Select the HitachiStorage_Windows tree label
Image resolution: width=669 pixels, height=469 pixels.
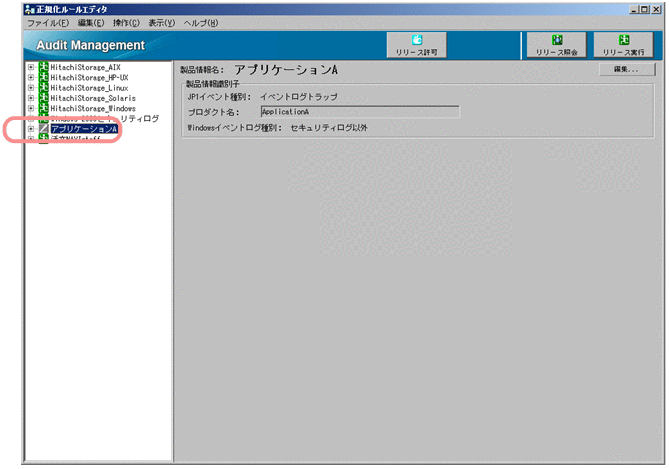pos(93,108)
